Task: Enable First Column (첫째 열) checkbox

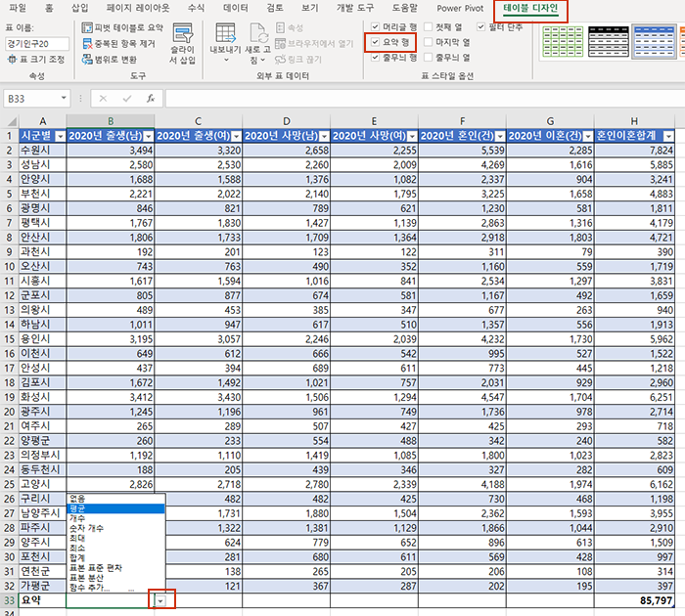Action: tap(429, 26)
